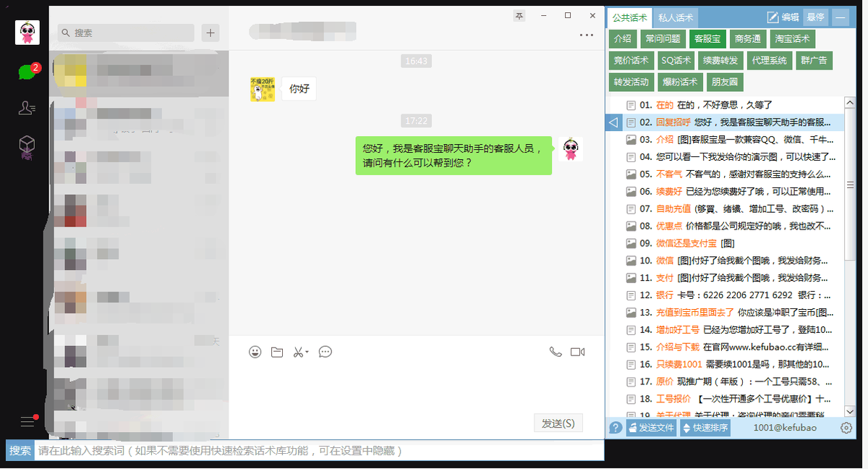The height and width of the screenshot is (469, 868).
Task: Open the Contacts icon in the left sidebar
Action: tap(27, 107)
